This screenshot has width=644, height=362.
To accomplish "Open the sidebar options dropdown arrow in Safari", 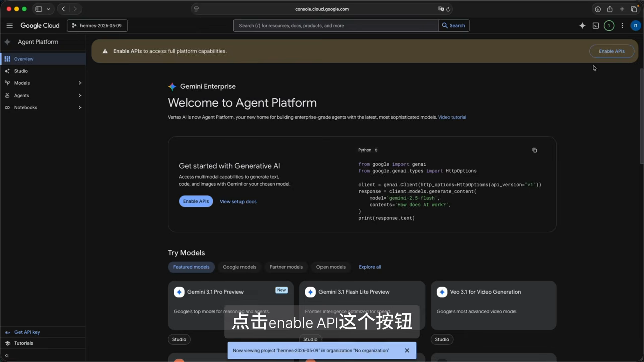I will click(x=48, y=9).
